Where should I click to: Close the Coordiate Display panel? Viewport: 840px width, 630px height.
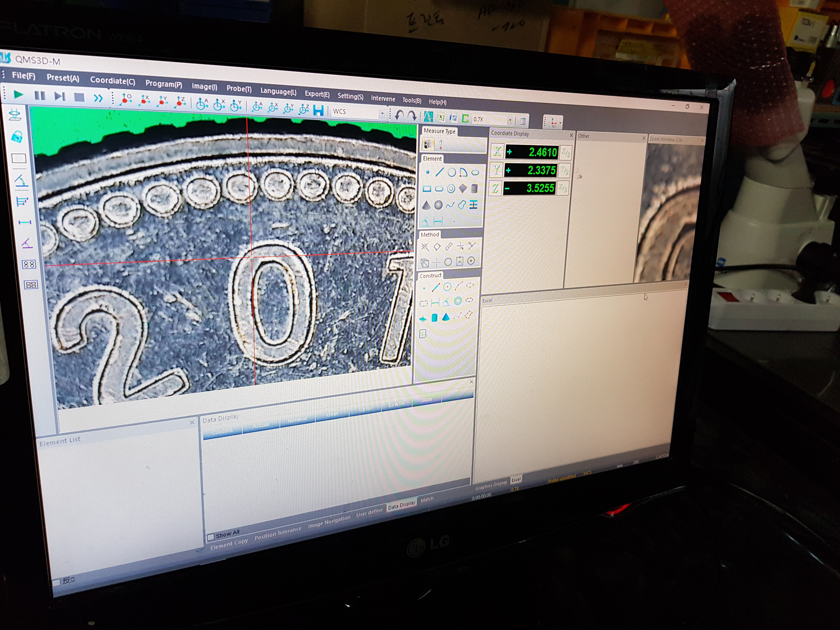coord(571,135)
